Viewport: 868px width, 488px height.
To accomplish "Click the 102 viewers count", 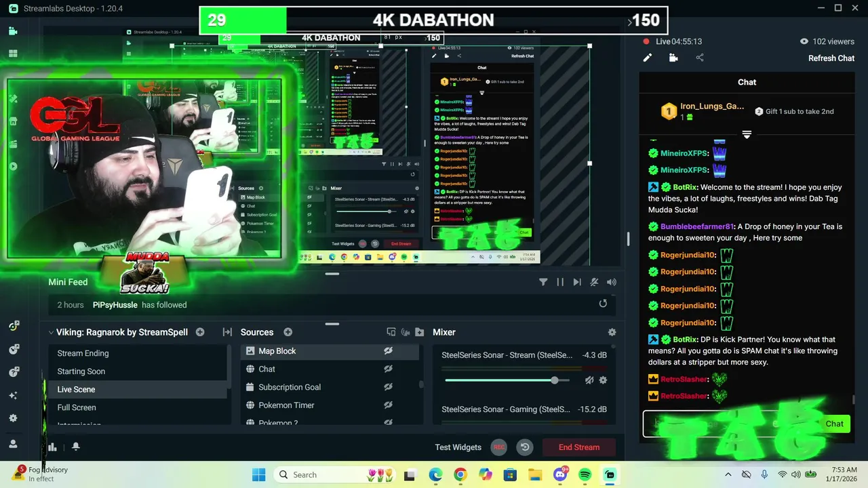I will 827,41.
